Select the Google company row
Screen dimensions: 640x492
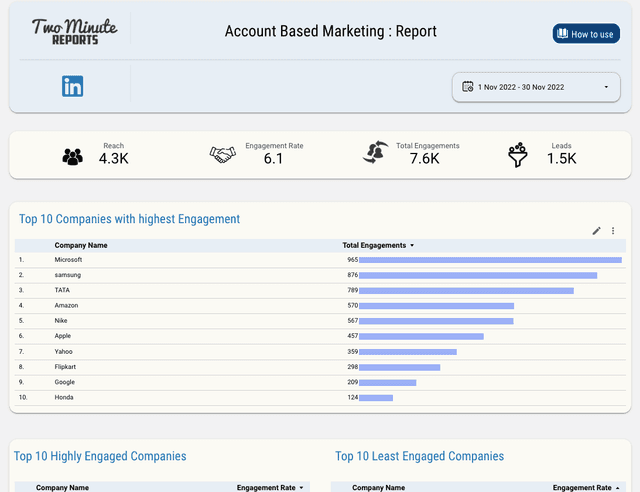[x=320, y=383]
